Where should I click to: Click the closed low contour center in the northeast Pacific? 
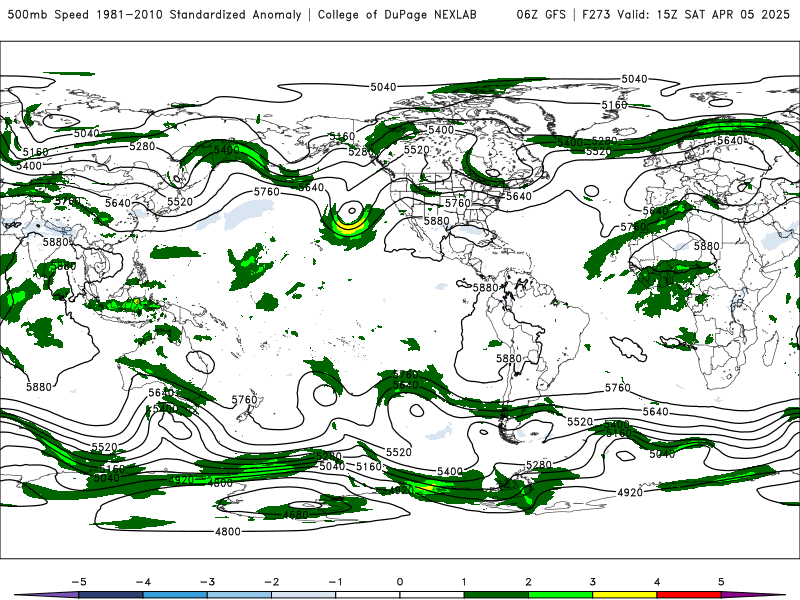351,210
